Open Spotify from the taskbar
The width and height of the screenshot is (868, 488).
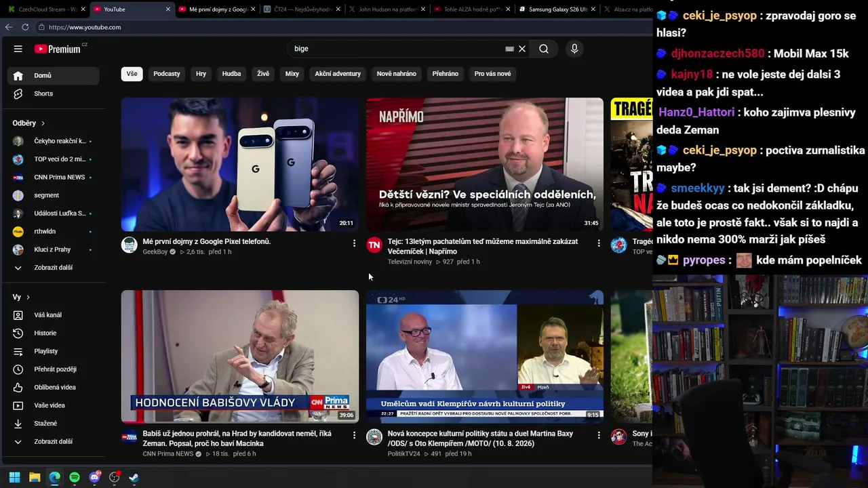click(x=75, y=477)
